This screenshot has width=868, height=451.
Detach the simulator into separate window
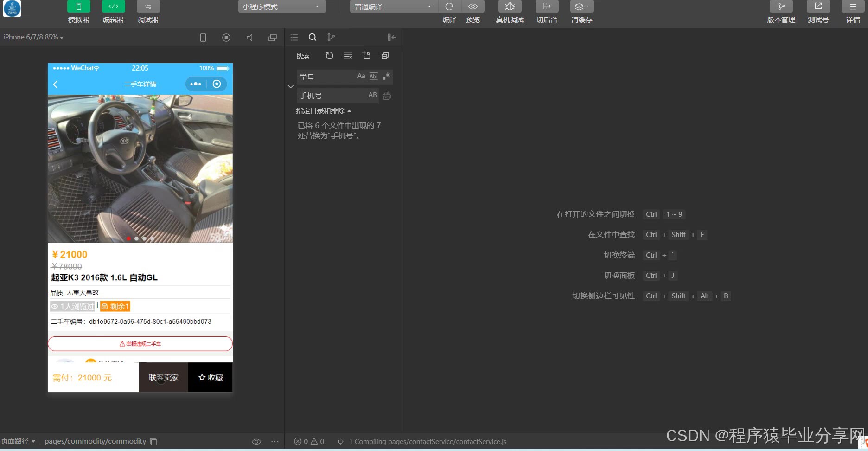[x=273, y=38]
